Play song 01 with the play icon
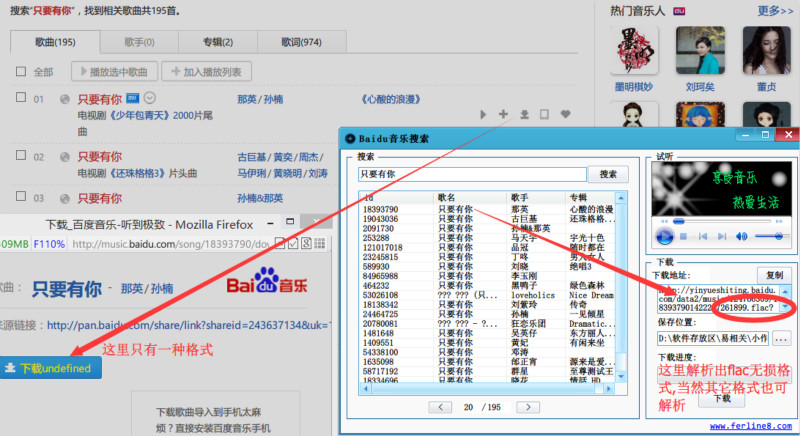This screenshot has height=436, width=800. pyautogui.click(x=484, y=115)
